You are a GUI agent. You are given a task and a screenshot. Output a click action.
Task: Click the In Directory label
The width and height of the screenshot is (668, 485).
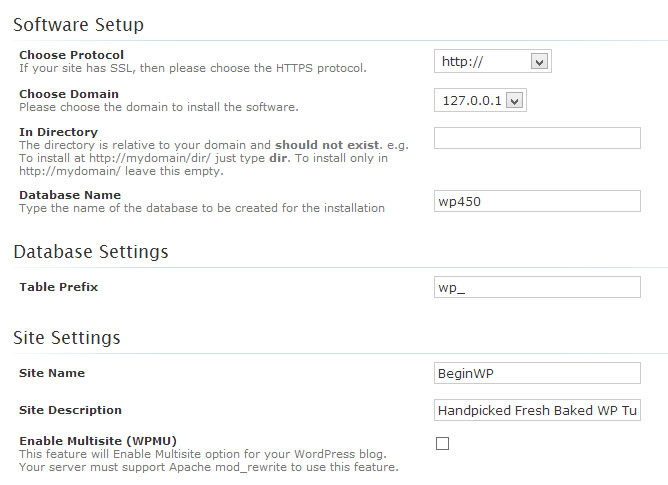point(58,132)
